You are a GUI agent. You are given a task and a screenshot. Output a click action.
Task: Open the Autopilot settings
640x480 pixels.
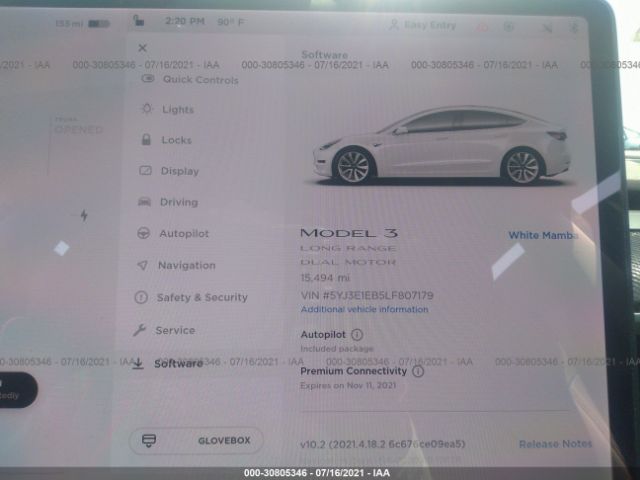(173, 233)
